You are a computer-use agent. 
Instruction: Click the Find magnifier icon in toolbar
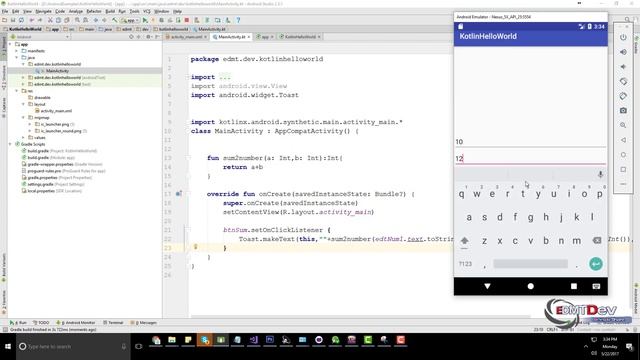click(77, 20)
